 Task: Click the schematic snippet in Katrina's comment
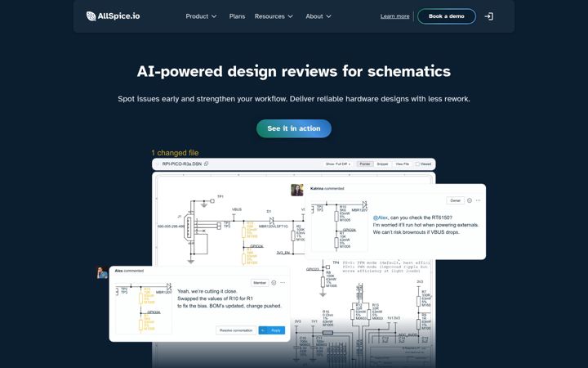[339, 226]
